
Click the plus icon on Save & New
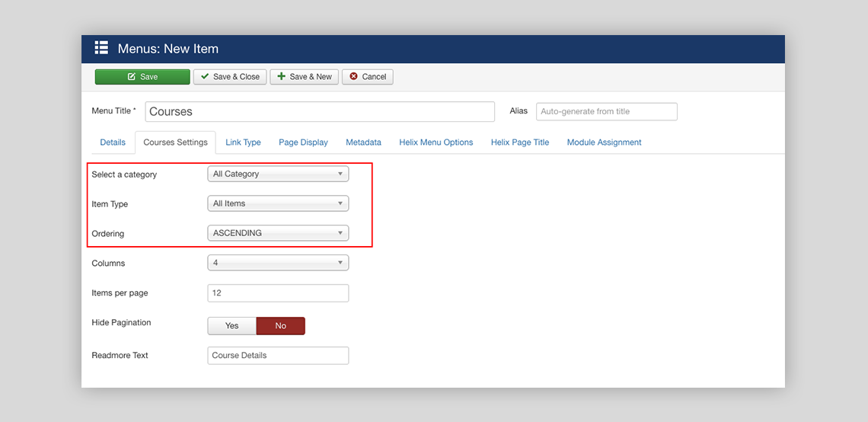[x=282, y=77]
